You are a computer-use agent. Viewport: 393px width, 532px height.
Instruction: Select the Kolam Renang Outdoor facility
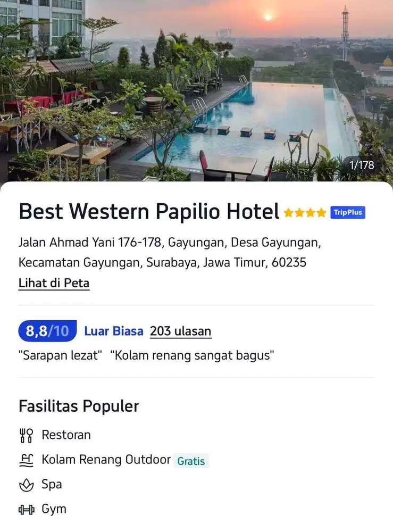(x=106, y=460)
